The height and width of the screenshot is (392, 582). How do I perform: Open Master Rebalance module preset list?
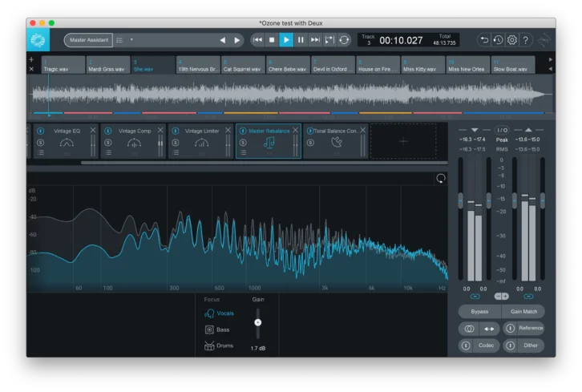[x=243, y=152]
